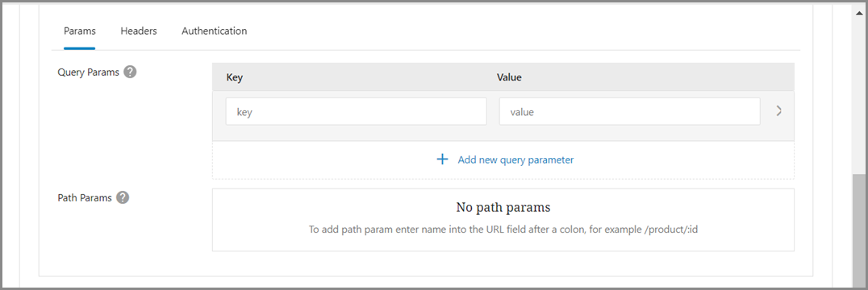Expand the query parameter row chevron

[779, 111]
